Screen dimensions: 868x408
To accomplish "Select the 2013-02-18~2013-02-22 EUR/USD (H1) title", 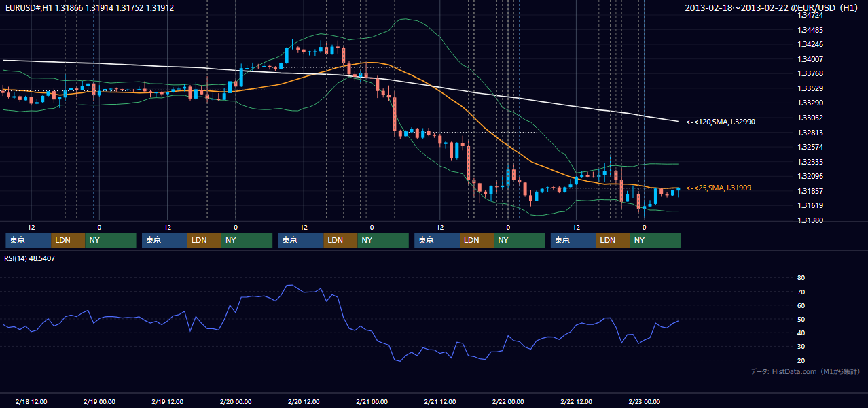I will point(772,8).
